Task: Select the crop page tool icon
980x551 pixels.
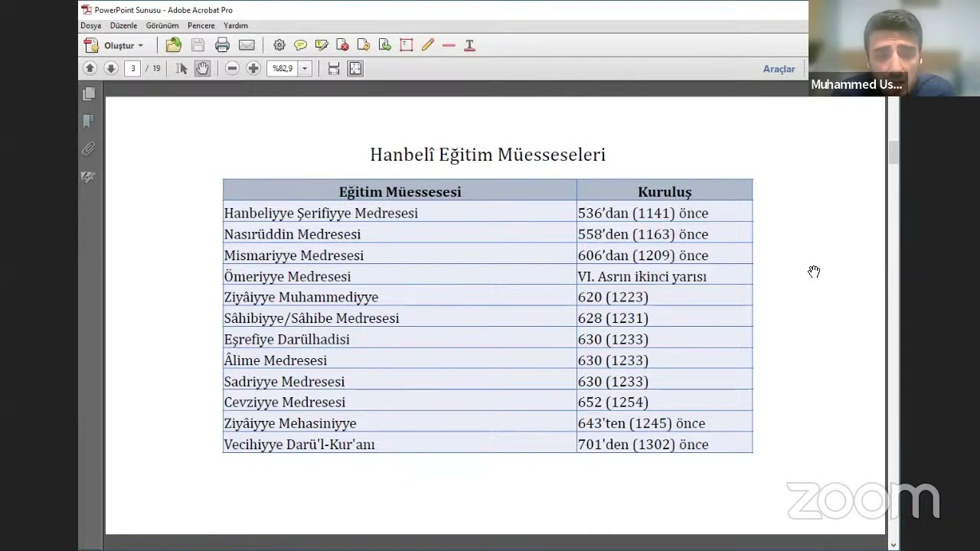Action: pyautogui.click(x=407, y=45)
